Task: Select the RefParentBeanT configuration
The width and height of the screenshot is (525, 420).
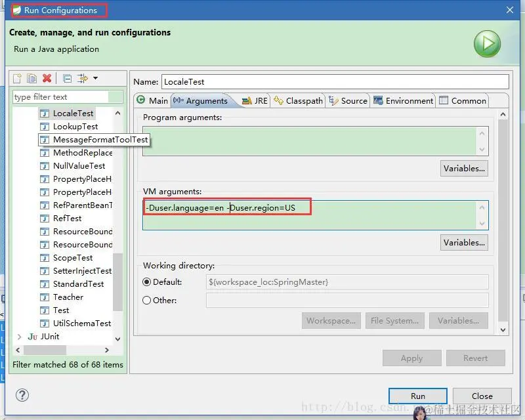Action: coord(83,205)
